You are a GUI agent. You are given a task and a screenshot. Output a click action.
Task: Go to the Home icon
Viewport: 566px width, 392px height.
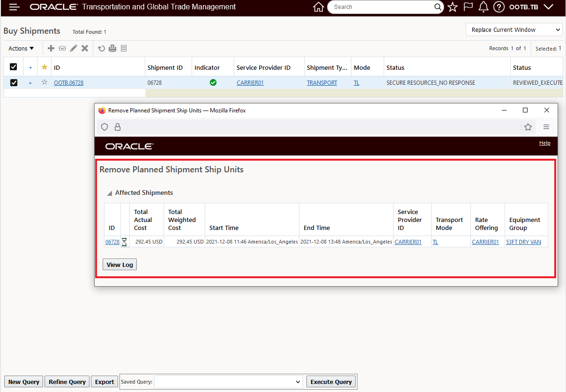coord(319,7)
